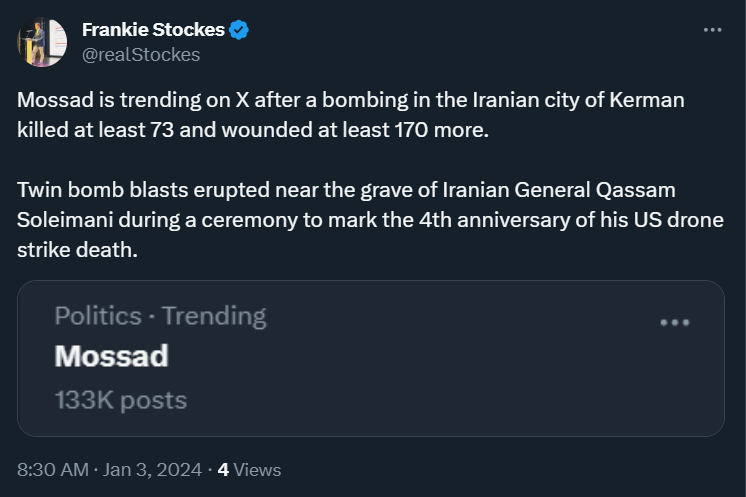Click the "133K posts" count

121,400
